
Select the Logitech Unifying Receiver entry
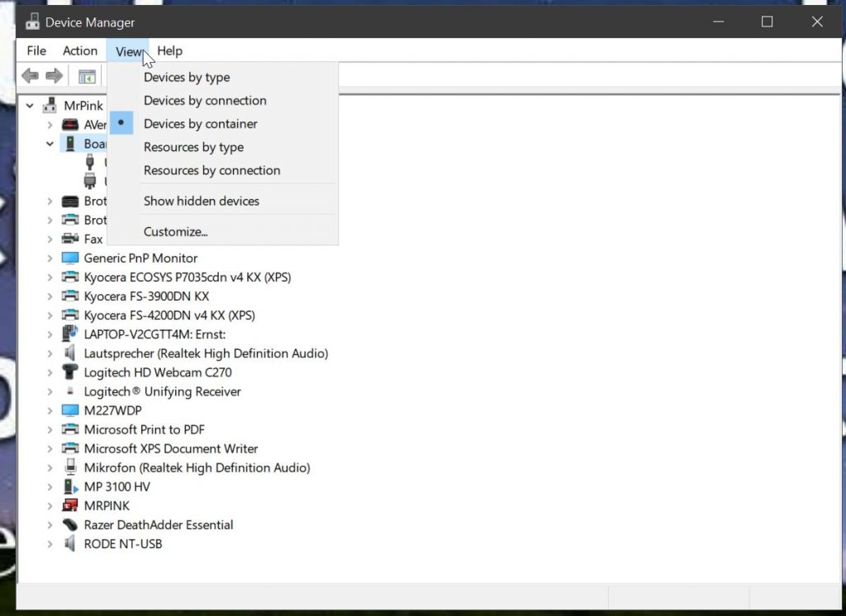[162, 391]
